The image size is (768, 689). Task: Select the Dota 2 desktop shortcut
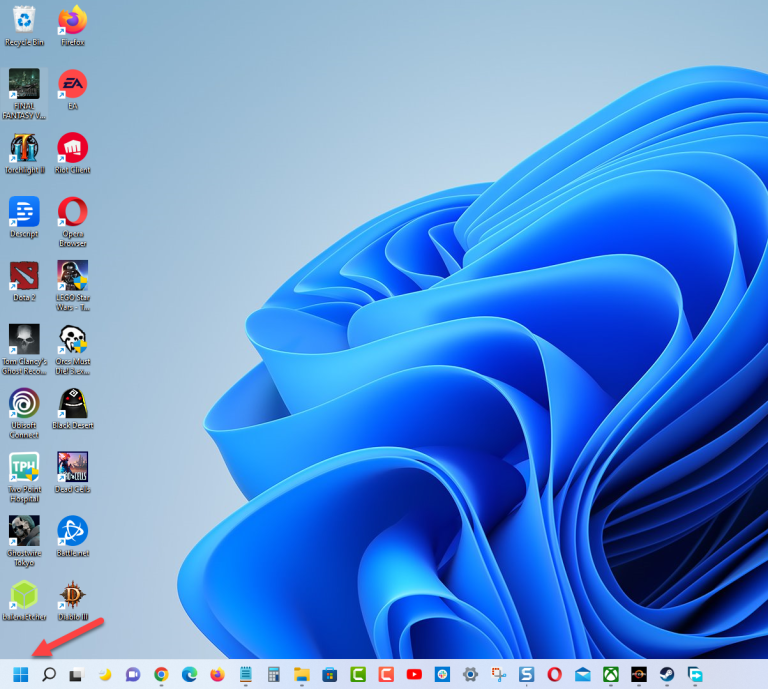[24, 276]
